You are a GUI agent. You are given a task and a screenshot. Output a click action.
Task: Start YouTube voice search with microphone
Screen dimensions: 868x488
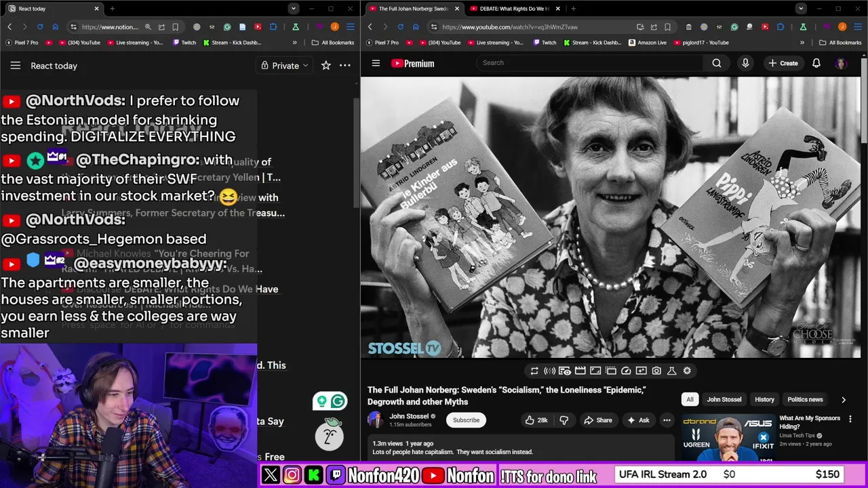[745, 63]
